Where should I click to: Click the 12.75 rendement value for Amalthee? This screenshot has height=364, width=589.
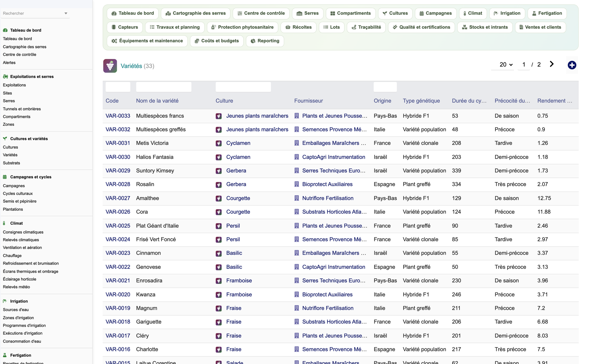click(544, 198)
